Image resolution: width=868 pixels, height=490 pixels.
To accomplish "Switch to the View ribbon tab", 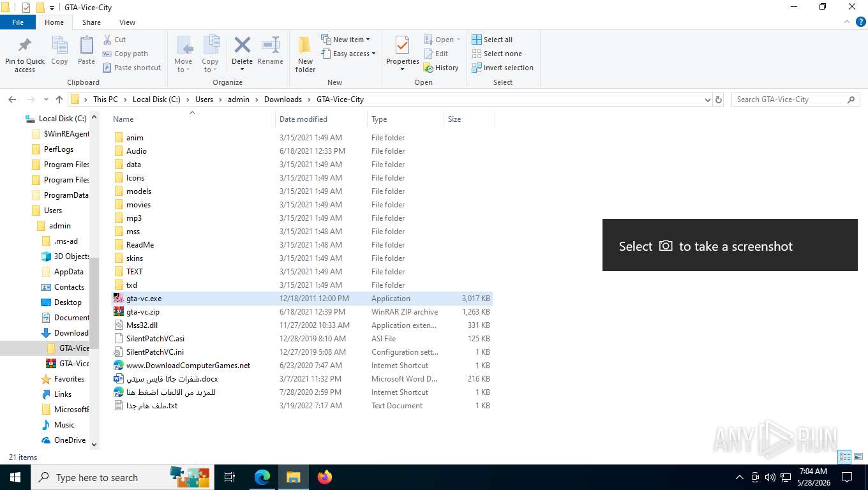I will [127, 22].
